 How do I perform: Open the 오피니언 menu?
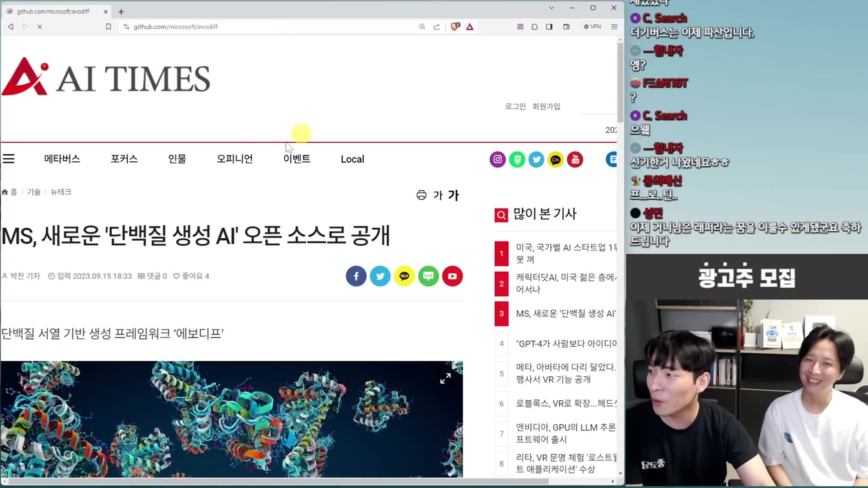coord(234,159)
